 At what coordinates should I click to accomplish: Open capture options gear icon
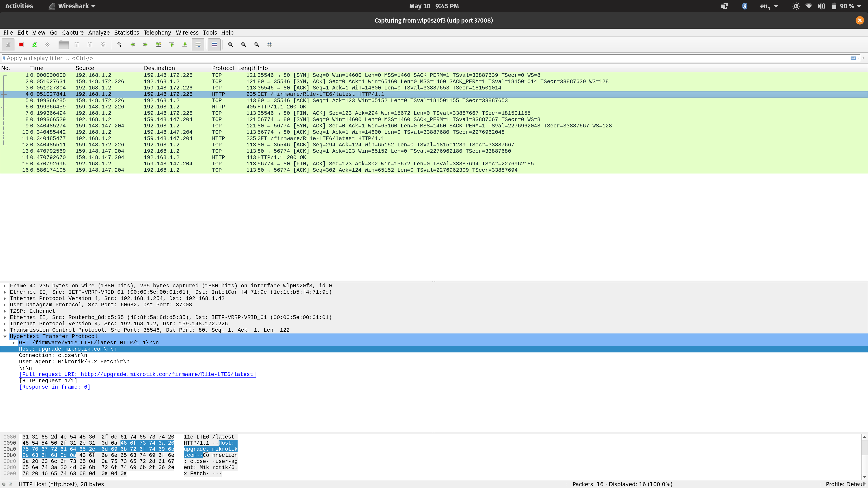tap(47, 45)
